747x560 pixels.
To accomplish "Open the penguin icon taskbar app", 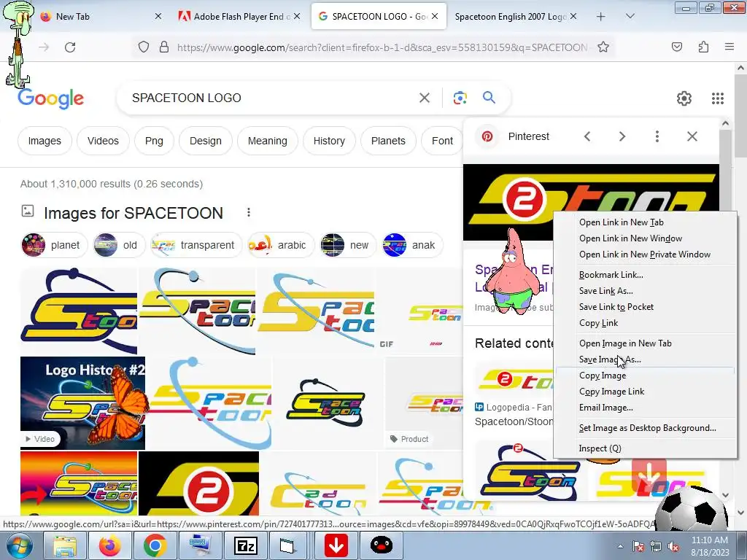I will pos(381,545).
